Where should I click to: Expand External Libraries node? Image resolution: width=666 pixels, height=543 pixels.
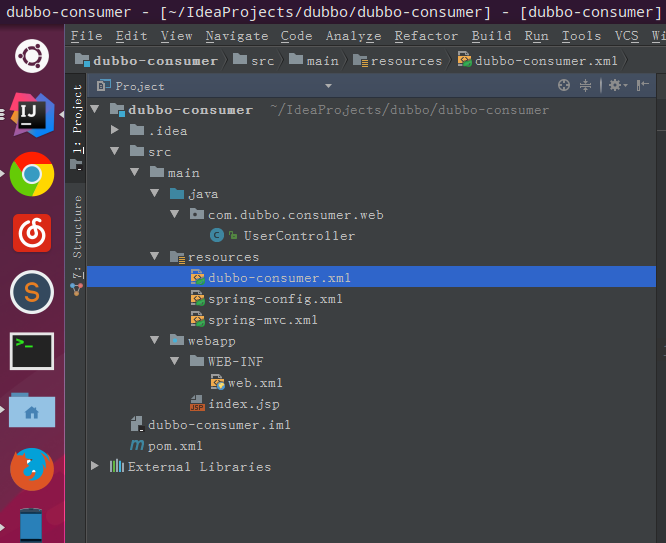point(95,466)
